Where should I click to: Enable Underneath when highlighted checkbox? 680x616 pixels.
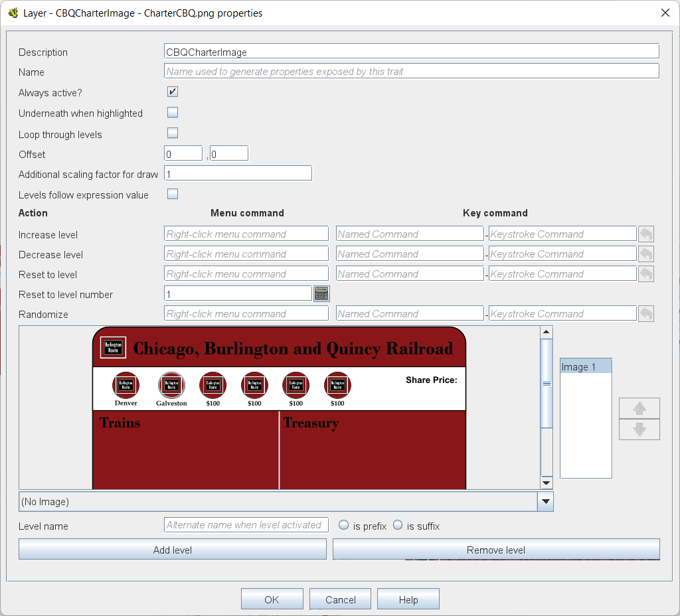[x=173, y=112]
